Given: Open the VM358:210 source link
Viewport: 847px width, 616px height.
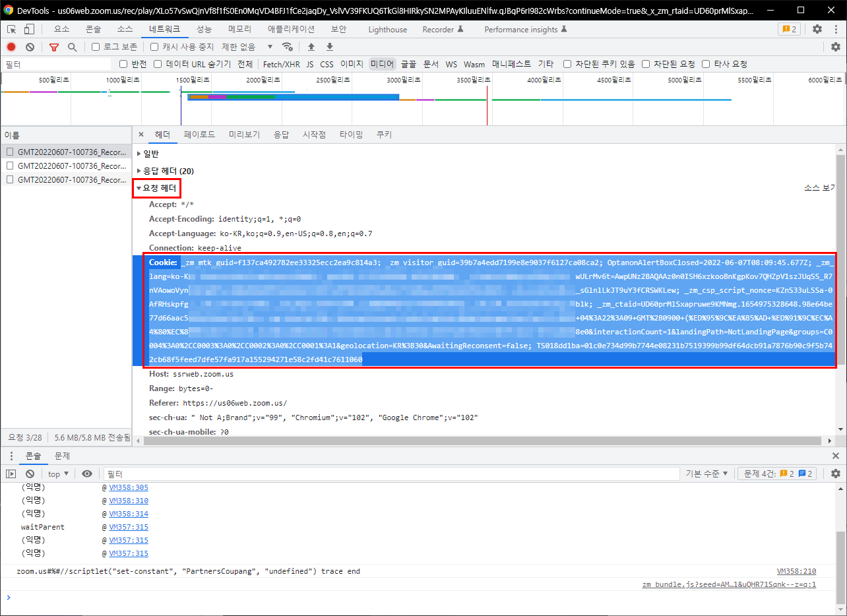Looking at the screenshot, I should point(796,571).
